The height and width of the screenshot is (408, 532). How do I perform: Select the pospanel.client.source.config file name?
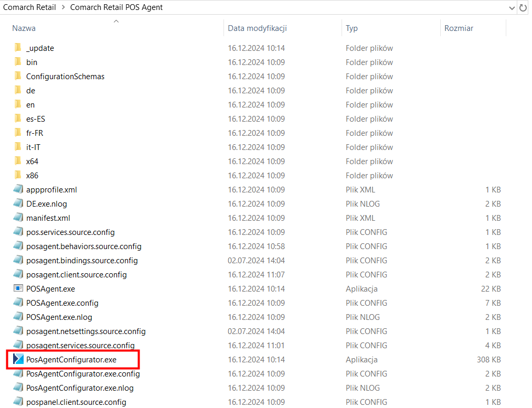click(77, 402)
